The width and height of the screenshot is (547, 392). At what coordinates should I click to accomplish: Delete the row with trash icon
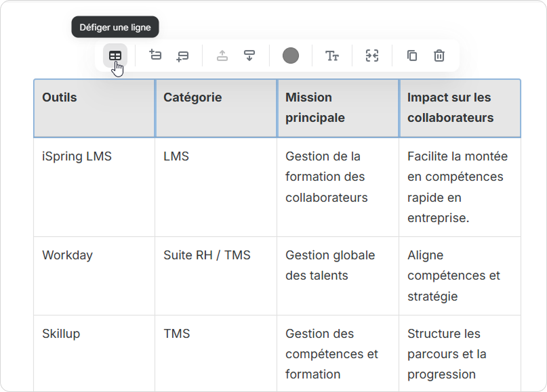coord(439,56)
